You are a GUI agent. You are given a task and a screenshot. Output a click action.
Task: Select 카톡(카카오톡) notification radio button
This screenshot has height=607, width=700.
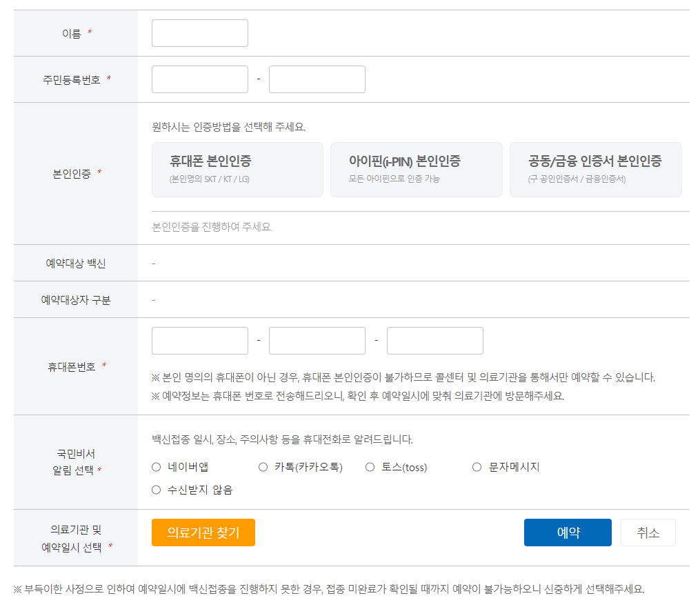pos(263,467)
